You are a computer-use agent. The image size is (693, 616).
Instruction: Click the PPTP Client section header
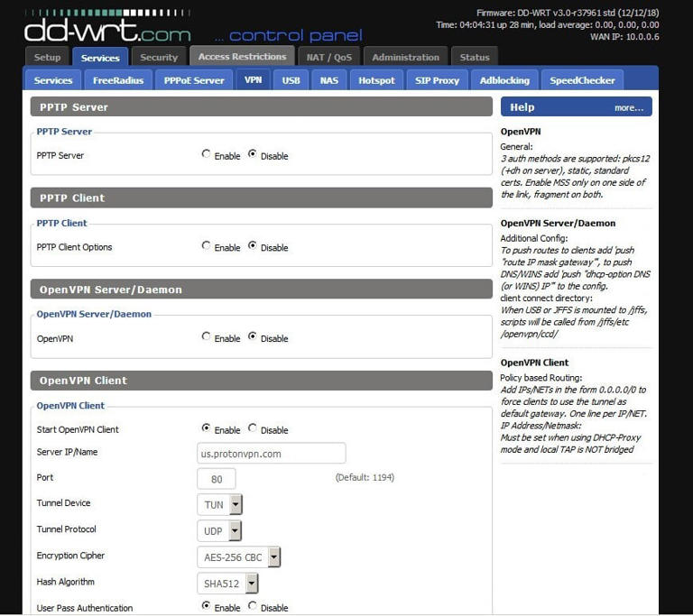click(261, 198)
